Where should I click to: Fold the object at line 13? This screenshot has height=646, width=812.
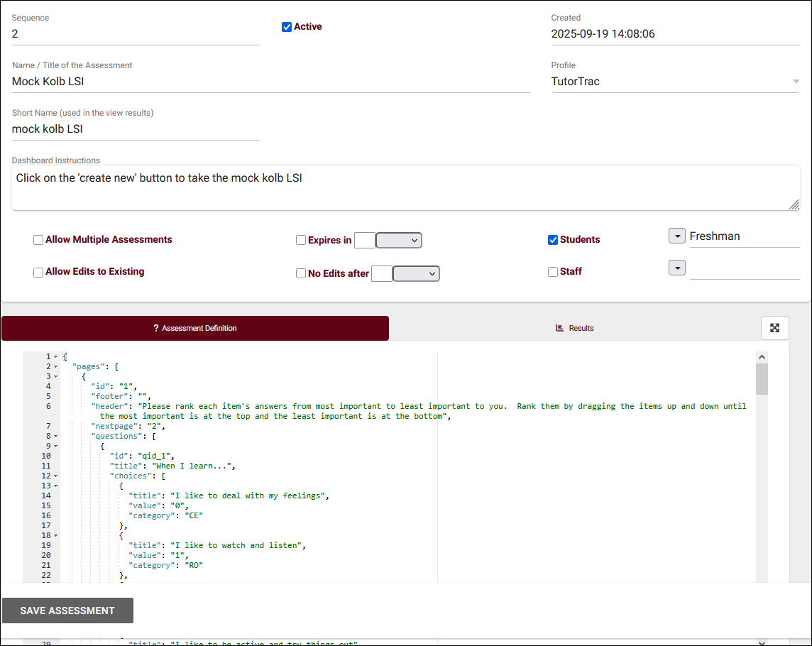(x=56, y=486)
